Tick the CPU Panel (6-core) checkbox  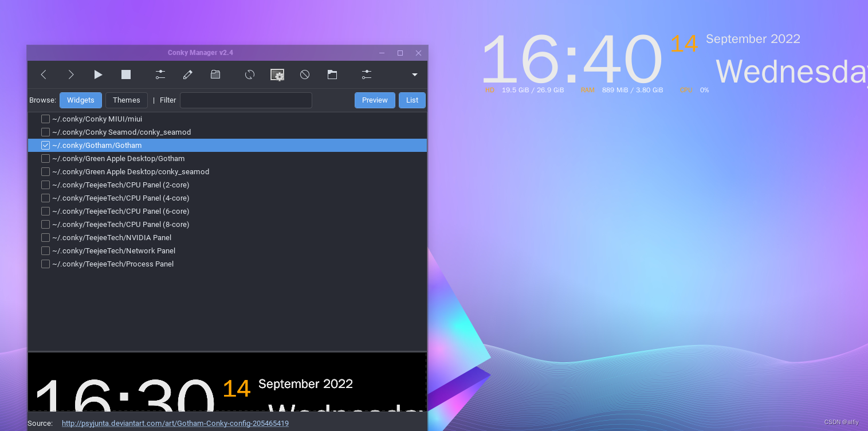[x=45, y=211]
